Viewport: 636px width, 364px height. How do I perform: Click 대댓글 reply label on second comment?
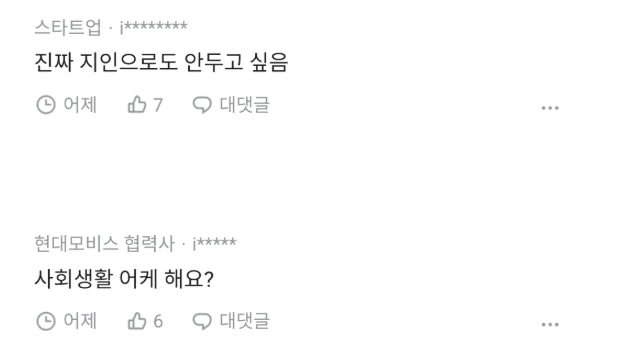coord(245,321)
